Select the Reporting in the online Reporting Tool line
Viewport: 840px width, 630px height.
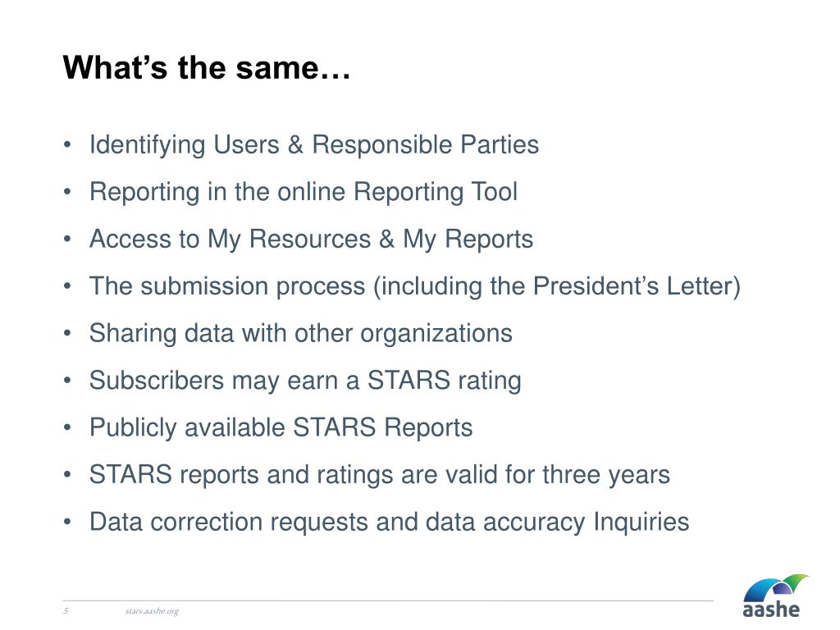[x=304, y=192]
